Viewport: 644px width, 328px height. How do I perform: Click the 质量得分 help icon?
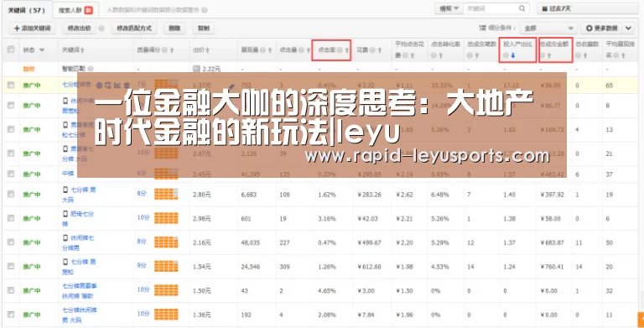coord(164,50)
